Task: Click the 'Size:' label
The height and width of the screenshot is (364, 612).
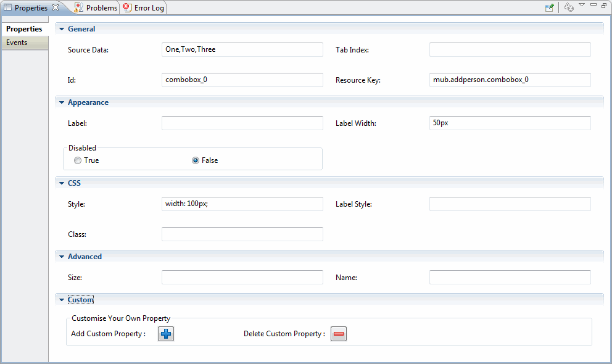Action: (75, 278)
